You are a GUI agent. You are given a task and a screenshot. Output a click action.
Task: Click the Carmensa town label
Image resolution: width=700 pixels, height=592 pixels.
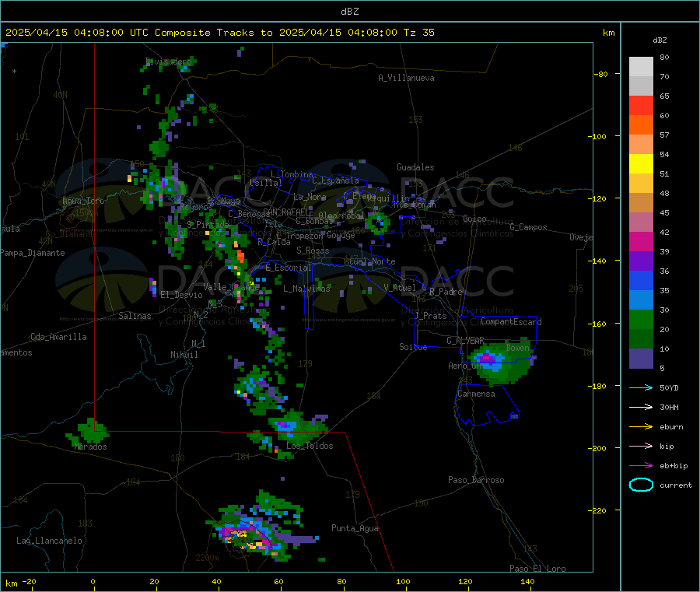click(476, 394)
